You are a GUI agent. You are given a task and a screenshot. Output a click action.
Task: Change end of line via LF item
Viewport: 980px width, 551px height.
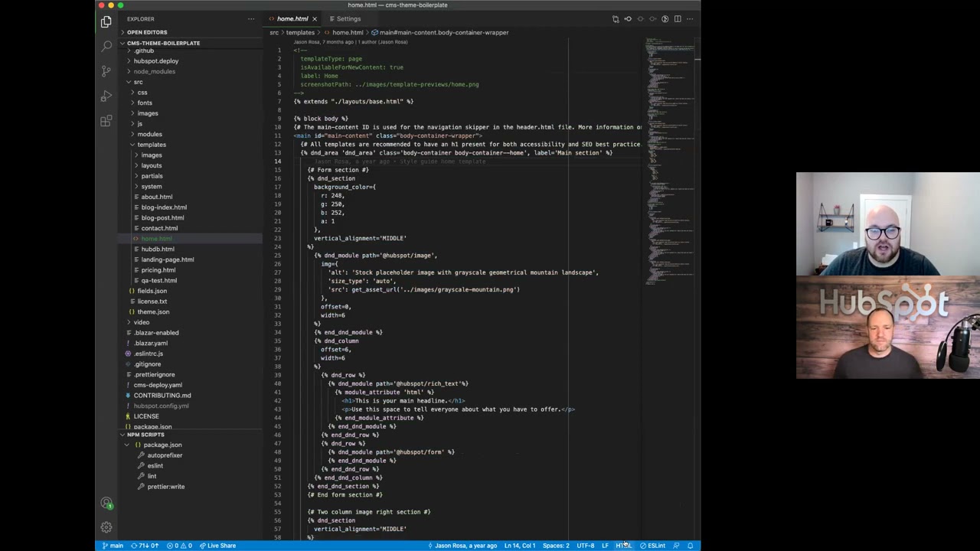[605, 546]
